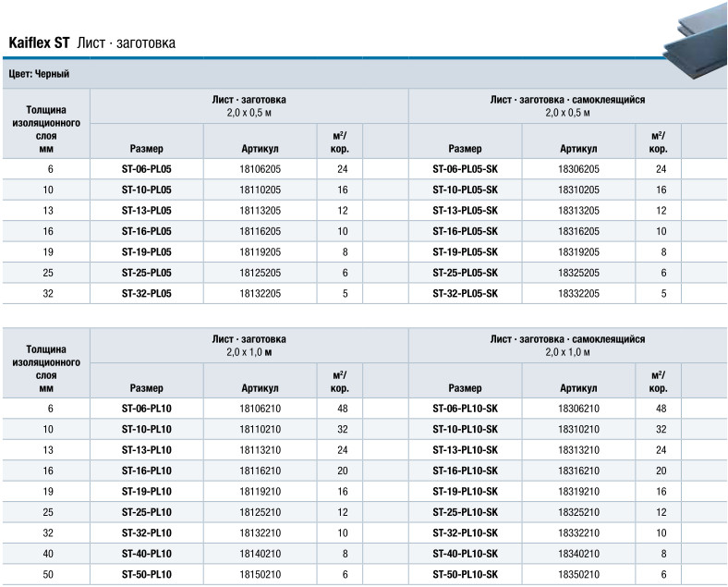The height and width of the screenshot is (587, 728).
Task: Click size code ST-32-PL10
Action: click(147, 533)
